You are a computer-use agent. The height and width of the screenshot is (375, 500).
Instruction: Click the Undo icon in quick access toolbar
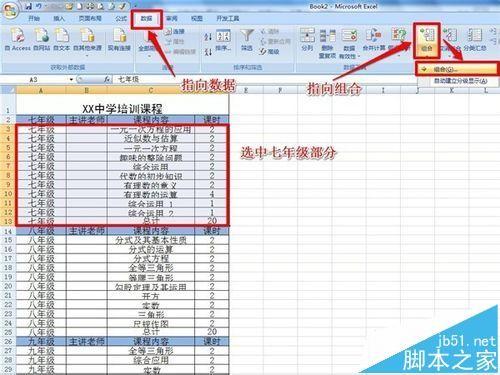[39, 6]
